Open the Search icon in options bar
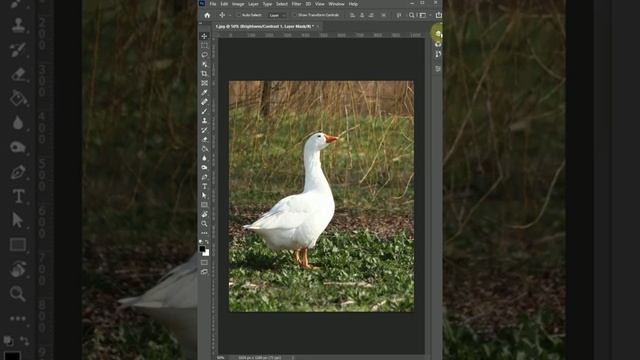The height and width of the screenshot is (360, 640). [411, 15]
